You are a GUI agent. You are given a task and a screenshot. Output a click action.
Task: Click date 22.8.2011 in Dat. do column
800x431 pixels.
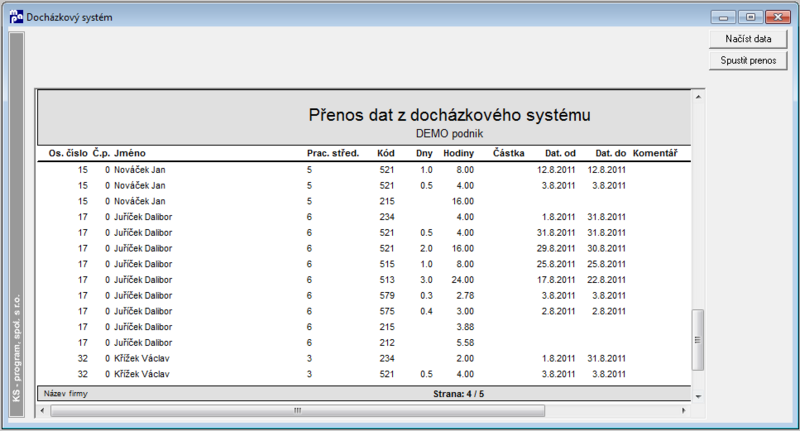(x=606, y=280)
